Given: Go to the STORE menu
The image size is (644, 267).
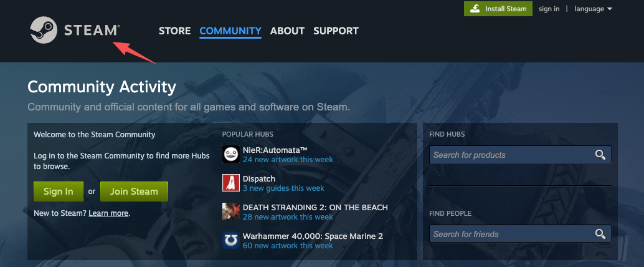Looking at the screenshot, I should pyautogui.click(x=174, y=31).
